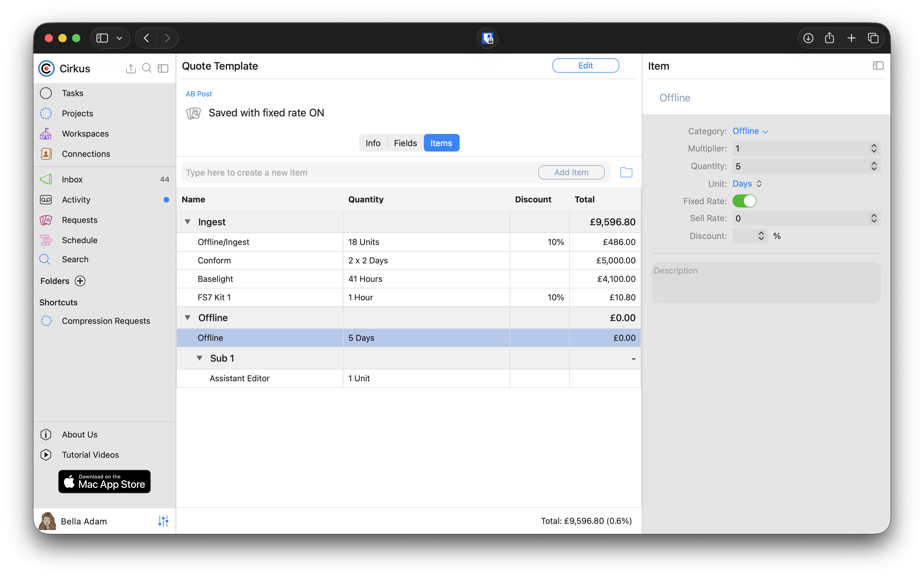
Task: Open browser downloads icon
Action: coord(808,38)
